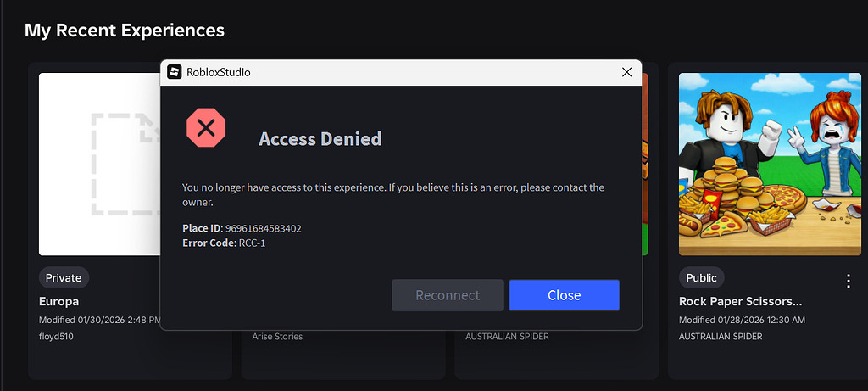Click the My Recent Experiences heading
This screenshot has height=391, width=868.
(x=125, y=31)
